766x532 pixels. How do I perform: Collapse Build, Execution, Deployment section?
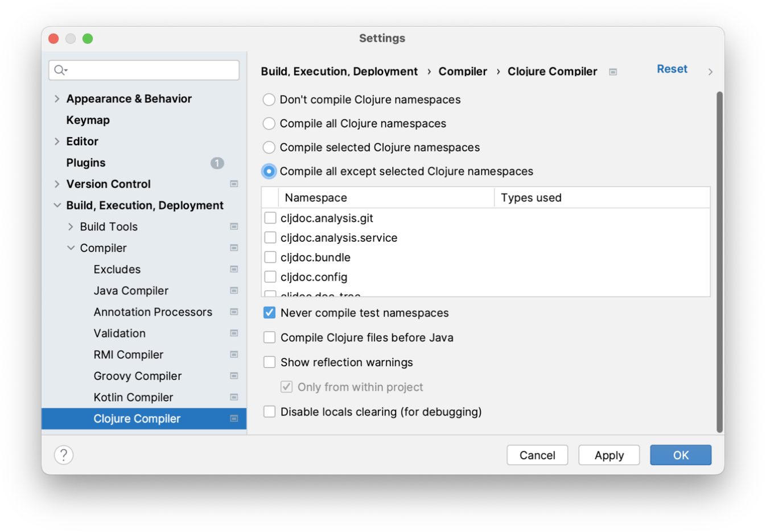[57, 205]
